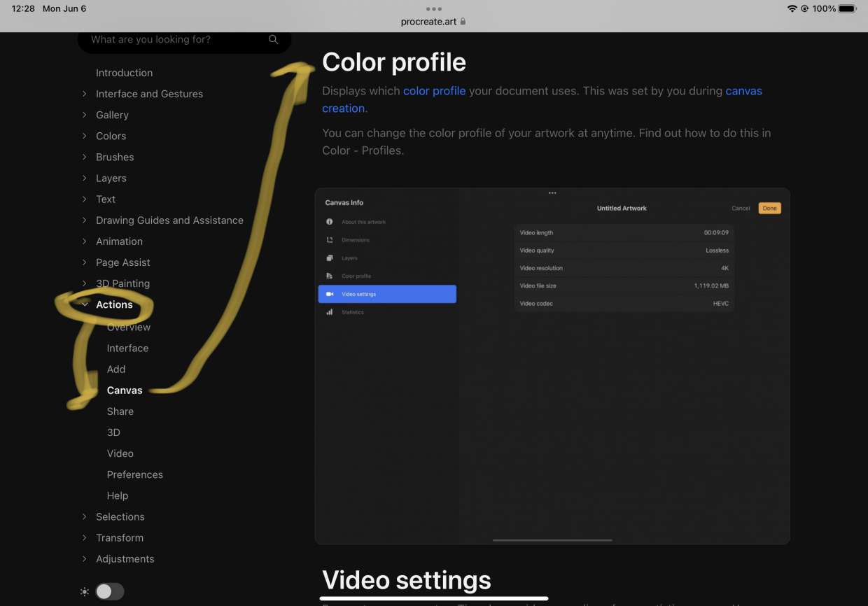868x606 pixels.
Task: Open the Add page under Actions
Action: tap(116, 369)
